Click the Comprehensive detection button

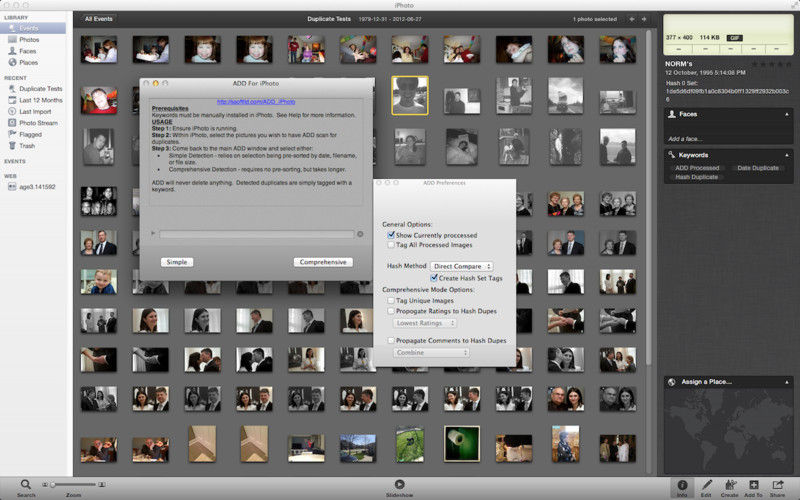[x=323, y=262]
